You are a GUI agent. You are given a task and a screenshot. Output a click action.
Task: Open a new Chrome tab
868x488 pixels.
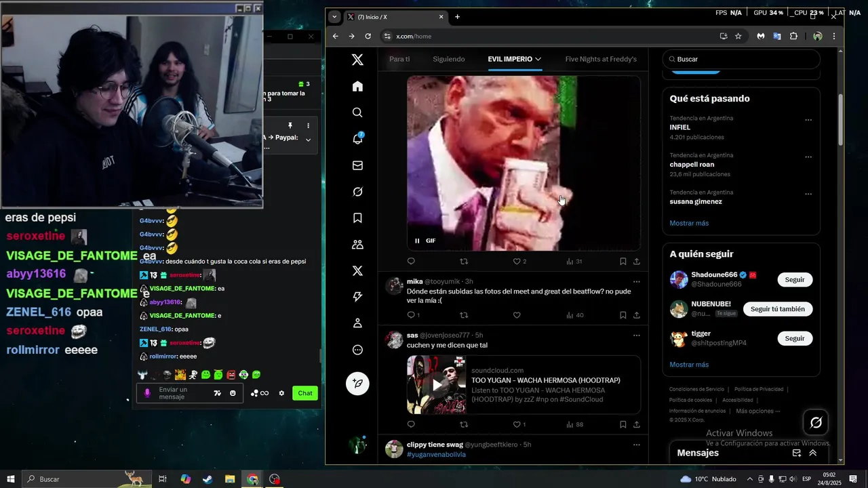click(457, 17)
